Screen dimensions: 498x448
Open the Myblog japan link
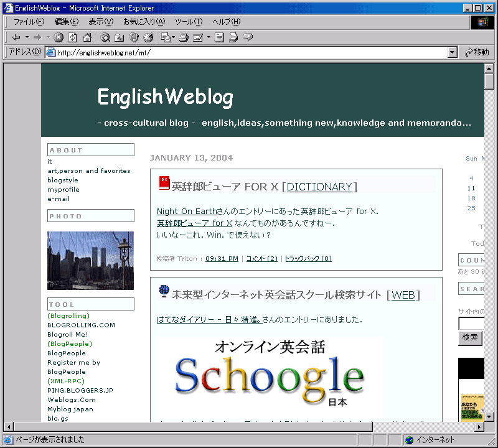click(70, 409)
